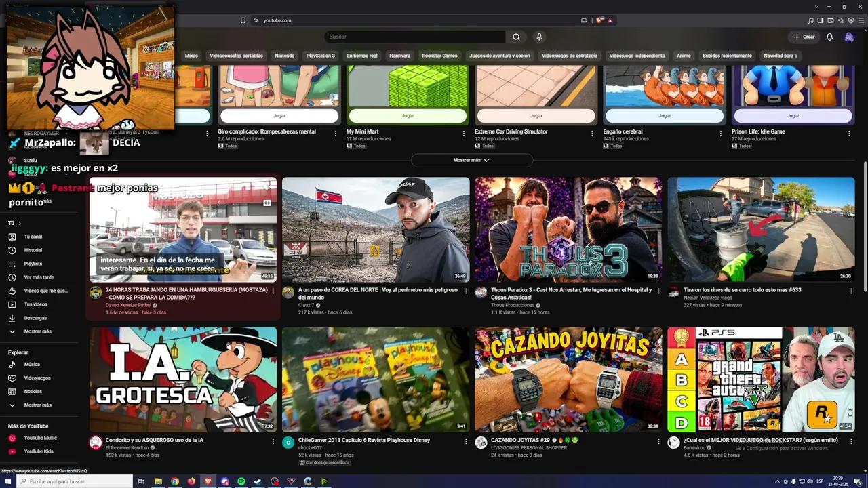Launch YouTube Music from sidebar
868x488 pixels.
(x=40, y=438)
